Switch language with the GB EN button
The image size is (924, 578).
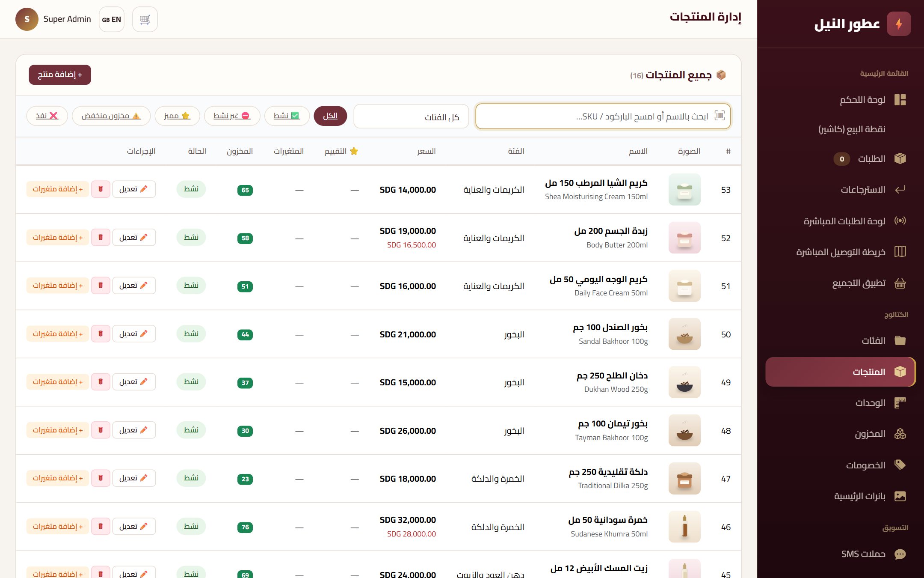point(112,19)
